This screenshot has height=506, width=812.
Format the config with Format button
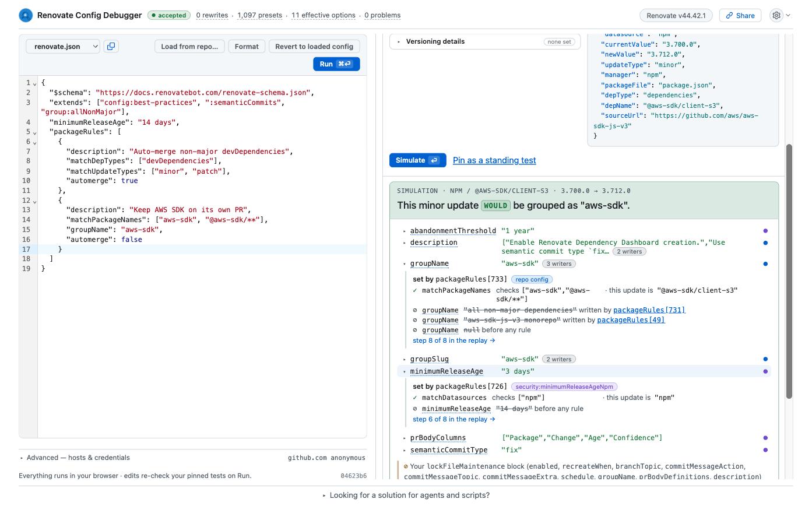click(x=247, y=46)
